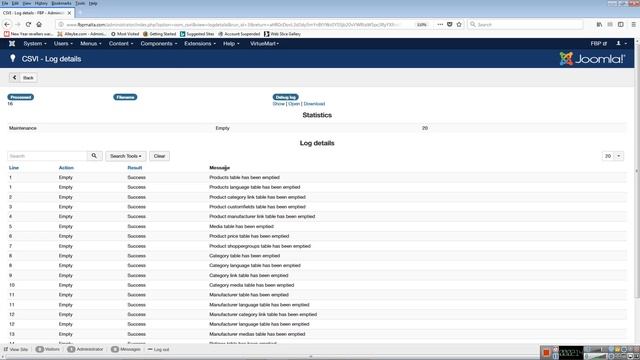
Task: Open the Account Suspended bookmark
Action: point(239,34)
